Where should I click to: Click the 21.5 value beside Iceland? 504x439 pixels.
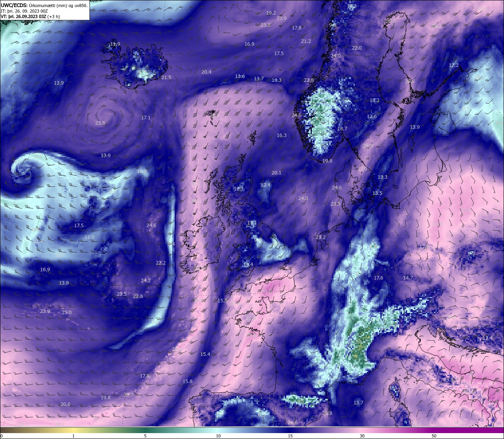(166, 78)
